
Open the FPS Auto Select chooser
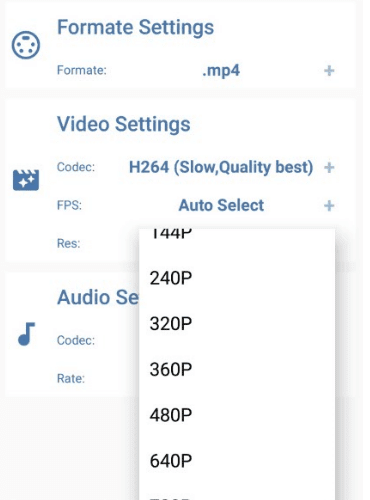coord(221,205)
